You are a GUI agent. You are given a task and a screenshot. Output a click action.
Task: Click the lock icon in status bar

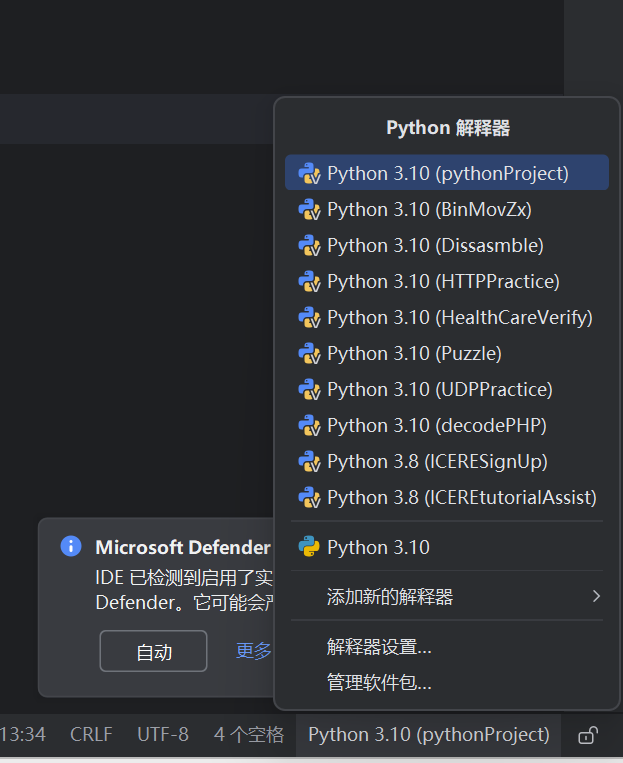(589, 735)
